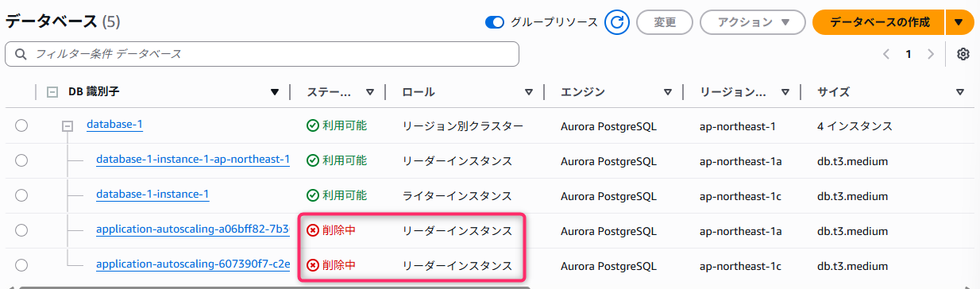Open database-1-instance-1 link
Image resolution: width=980 pixels, height=289 pixels.
tap(152, 194)
